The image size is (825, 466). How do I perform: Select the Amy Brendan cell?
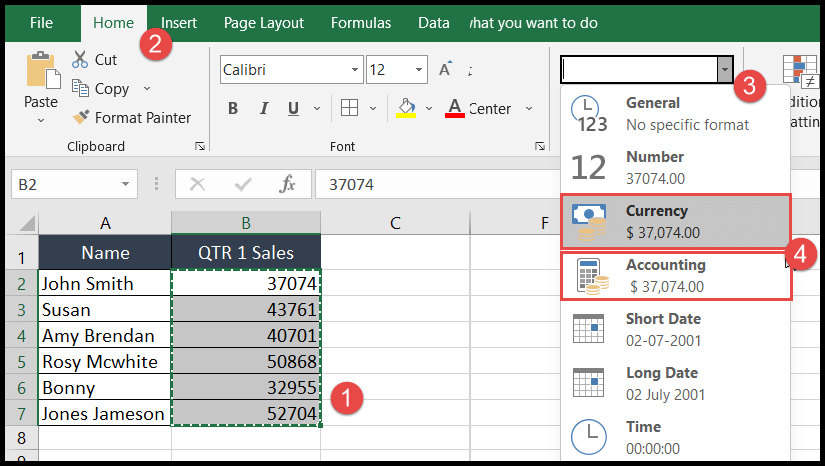click(105, 336)
